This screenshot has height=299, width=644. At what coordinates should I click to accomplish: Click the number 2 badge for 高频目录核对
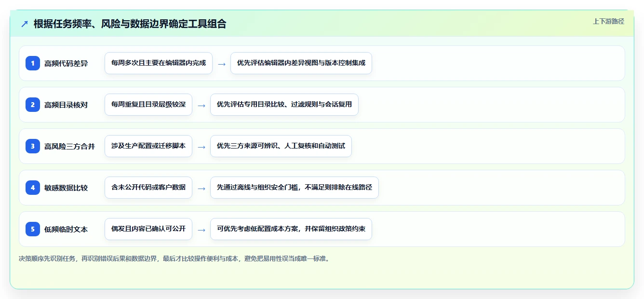[x=33, y=105]
